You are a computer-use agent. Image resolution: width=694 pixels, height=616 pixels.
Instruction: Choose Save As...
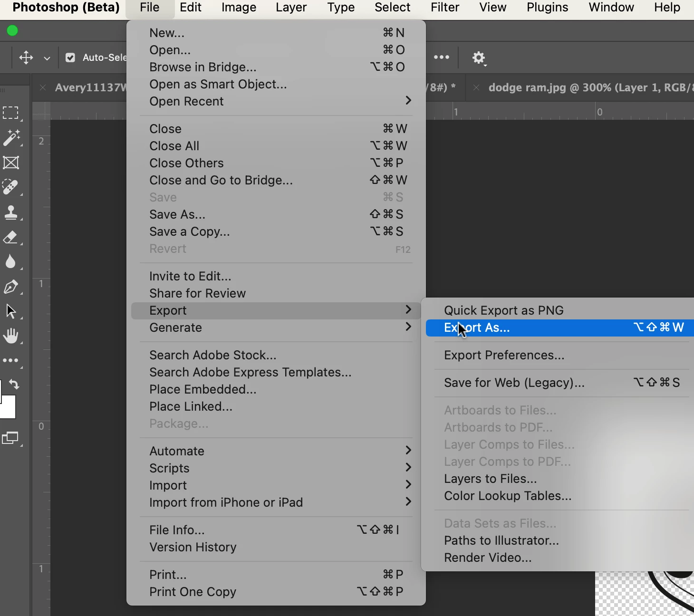[x=276, y=214]
